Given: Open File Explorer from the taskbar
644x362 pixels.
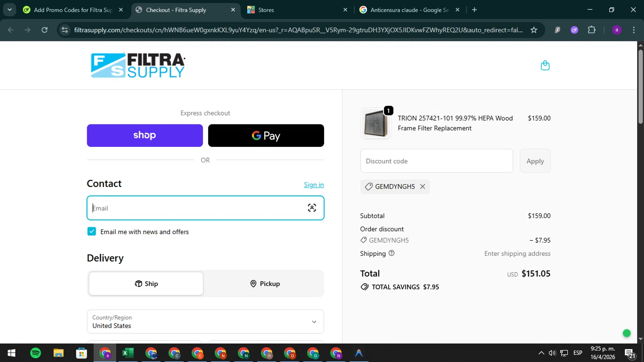Looking at the screenshot, I should click(58, 353).
